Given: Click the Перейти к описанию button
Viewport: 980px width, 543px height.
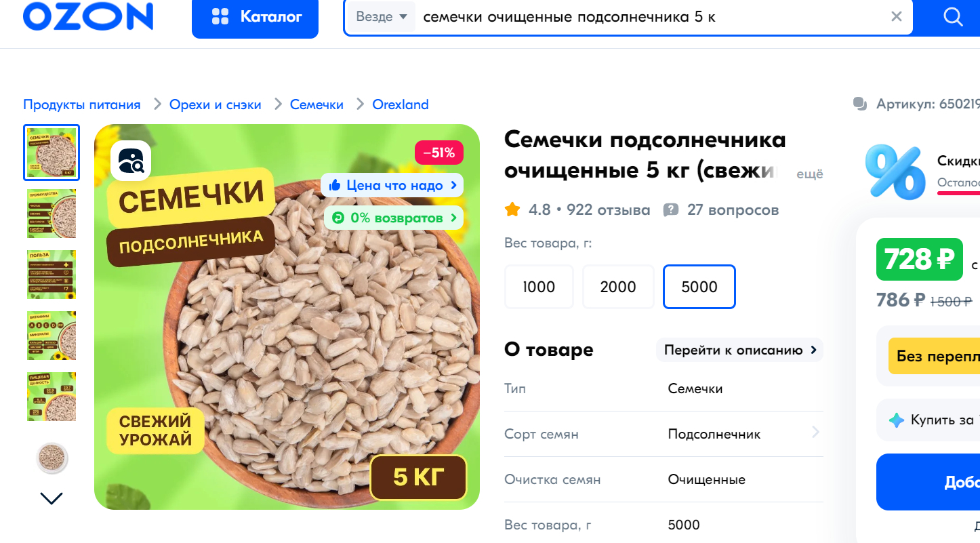Looking at the screenshot, I should 739,350.
